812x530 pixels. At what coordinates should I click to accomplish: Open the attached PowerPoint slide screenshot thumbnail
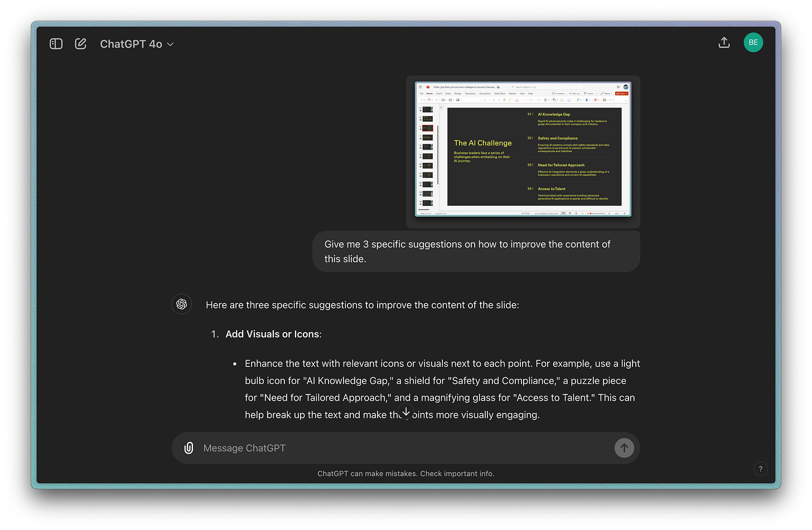tap(523, 150)
